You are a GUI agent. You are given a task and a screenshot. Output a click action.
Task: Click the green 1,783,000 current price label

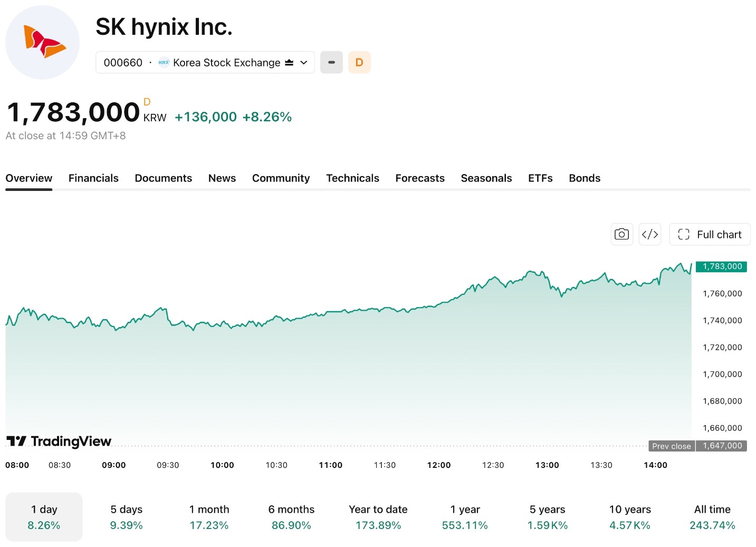tap(722, 266)
